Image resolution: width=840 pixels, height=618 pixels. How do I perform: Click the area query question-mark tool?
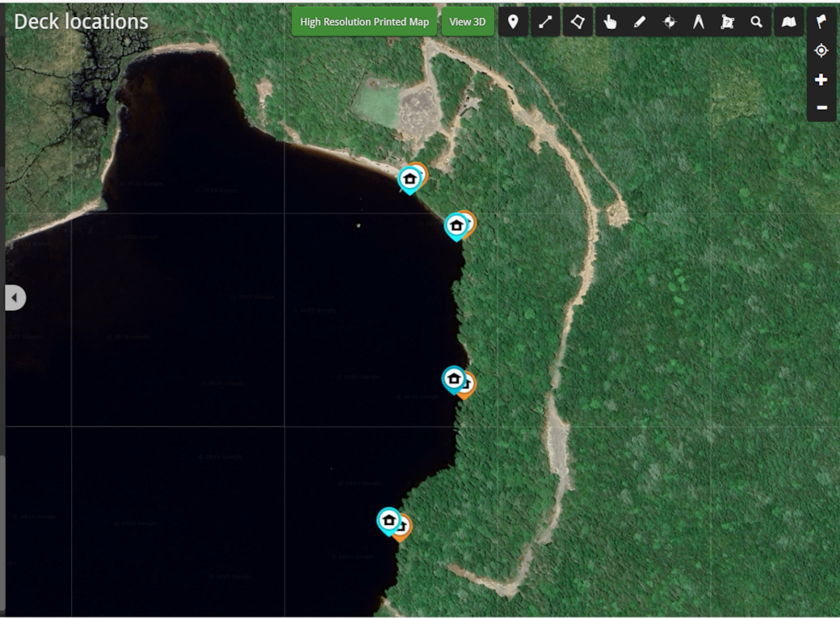(728, 22)
